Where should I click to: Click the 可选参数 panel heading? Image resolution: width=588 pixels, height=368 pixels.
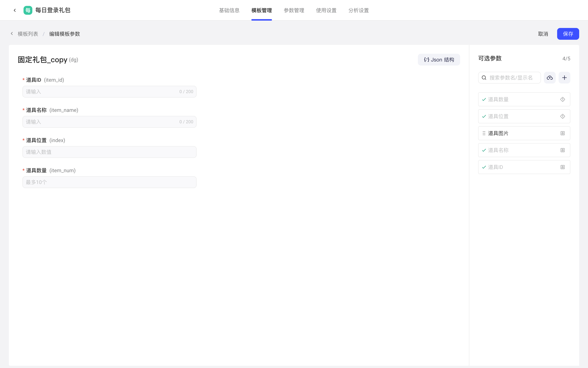tap(490, 58)
